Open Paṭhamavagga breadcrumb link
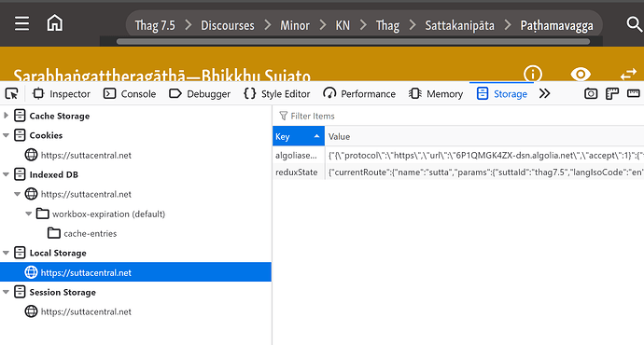This screenshot has height=345, width=644. click(556, 25)
